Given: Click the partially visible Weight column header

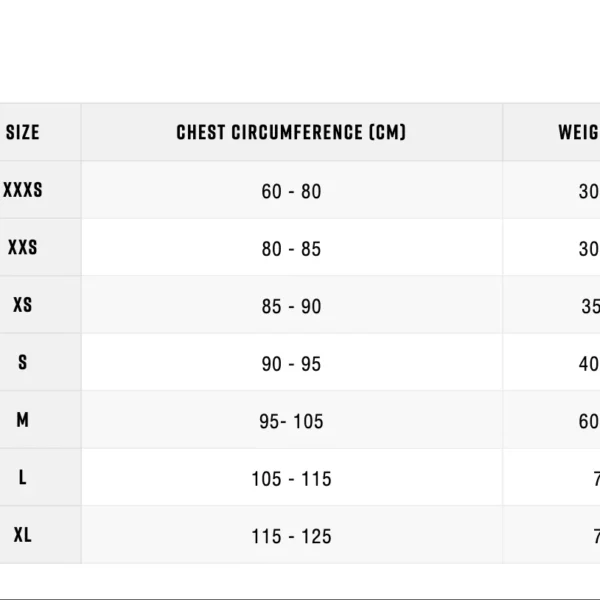Looking at the screenshot, I should [578, 132].
